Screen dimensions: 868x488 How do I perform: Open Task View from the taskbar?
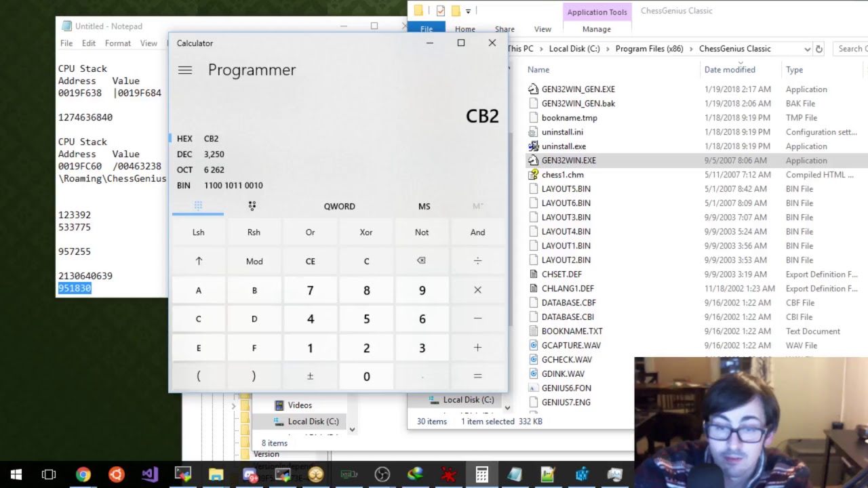(49, 474)
